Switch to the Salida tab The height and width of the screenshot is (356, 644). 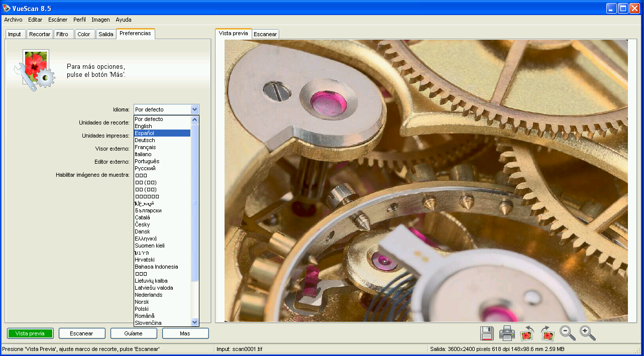click(106, 34)
